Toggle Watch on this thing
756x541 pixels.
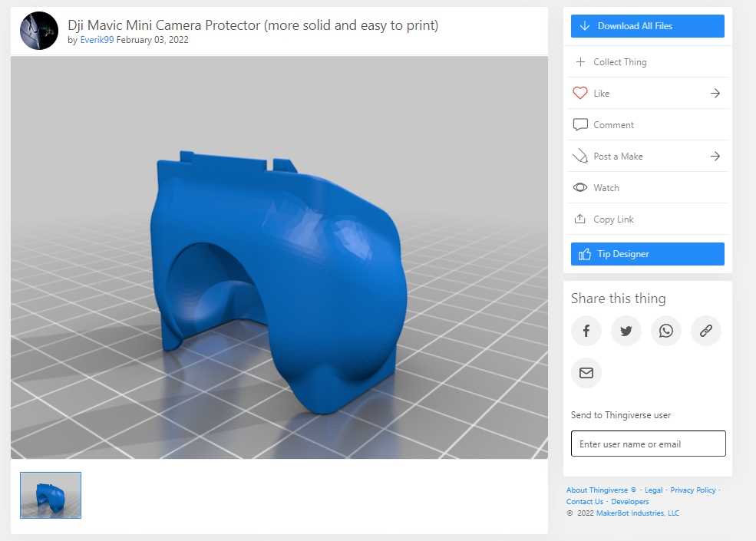tap(606, 188)
